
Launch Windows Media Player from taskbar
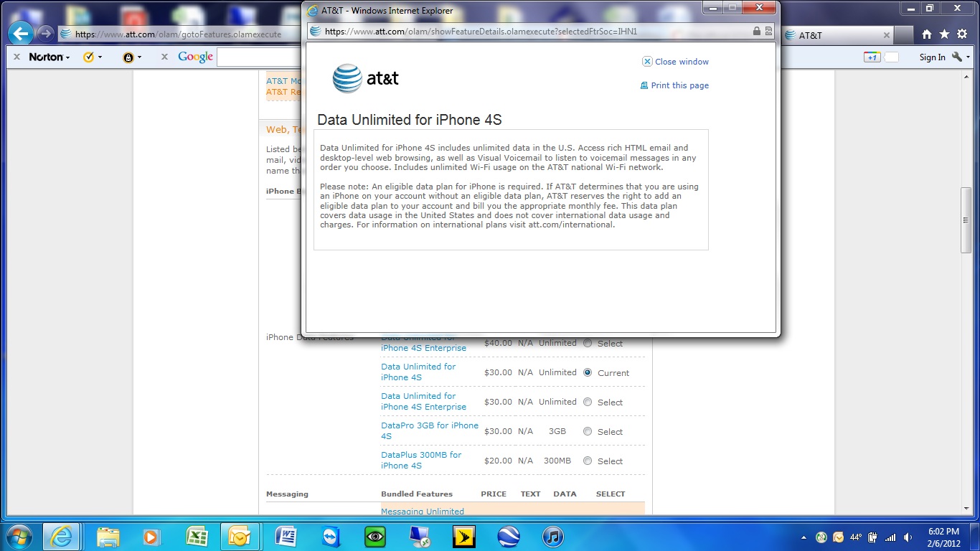point(151,537)
